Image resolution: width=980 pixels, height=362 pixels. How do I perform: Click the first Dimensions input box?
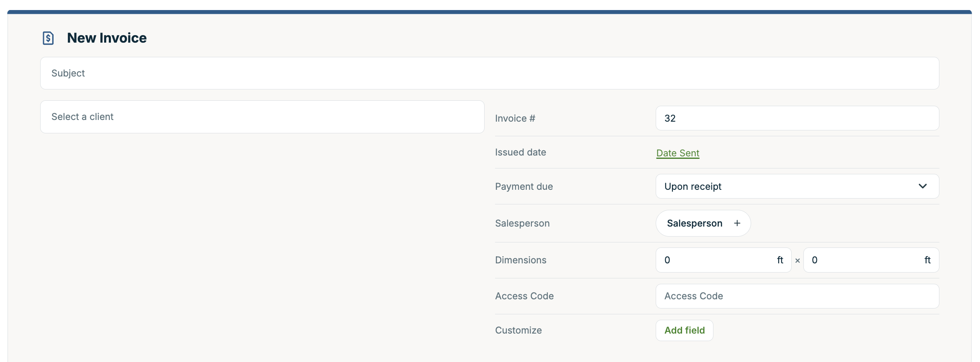coord(718,260)
